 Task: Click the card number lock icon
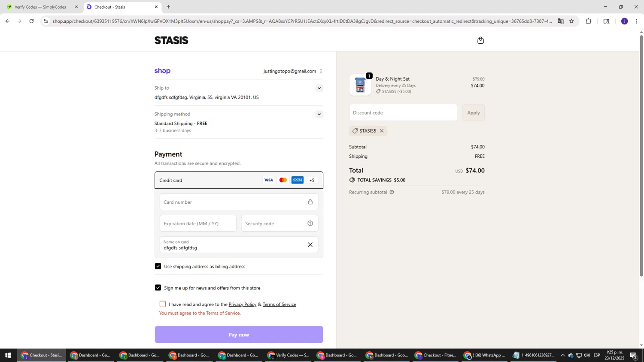tap(310, 202)
